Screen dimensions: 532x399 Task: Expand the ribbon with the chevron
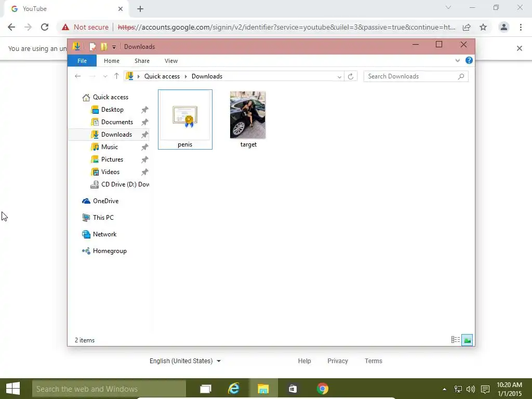point(457,60)
